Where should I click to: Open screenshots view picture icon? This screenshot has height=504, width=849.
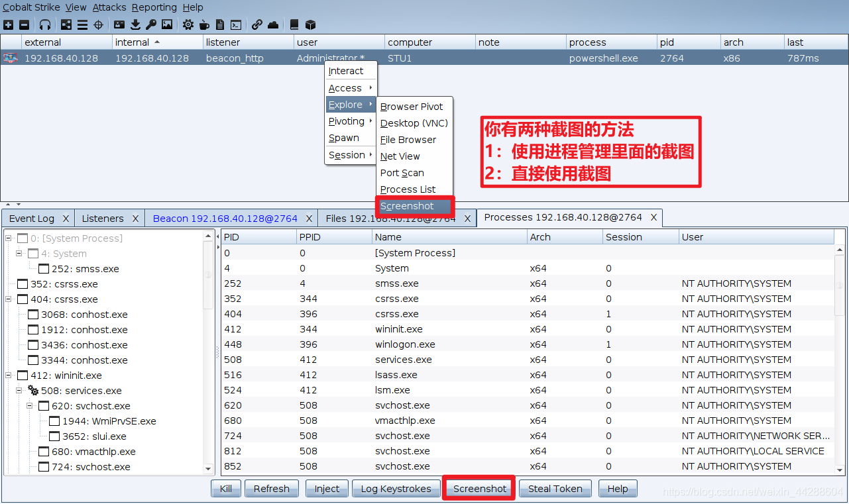[167, 25]
